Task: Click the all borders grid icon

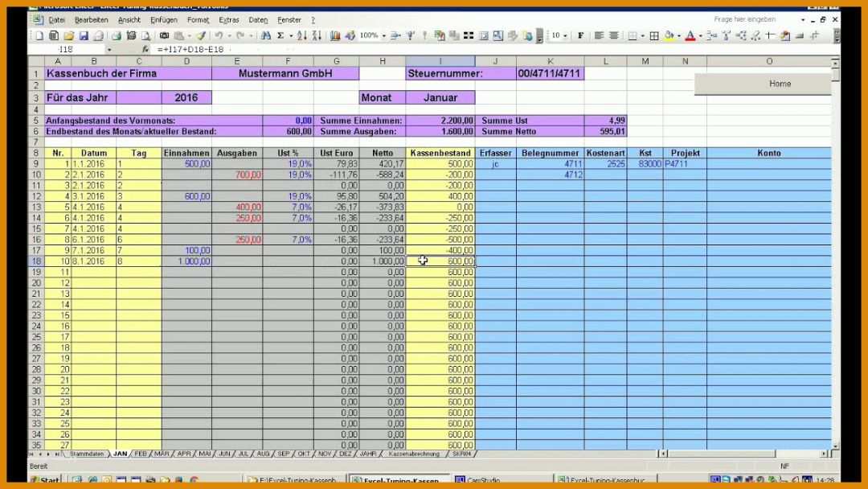Action: pos(653,35)
